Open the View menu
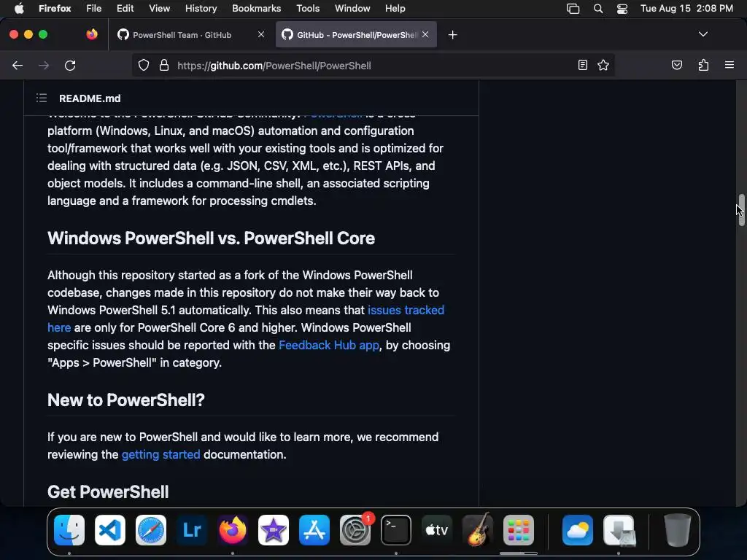747x560 pixels. 159,8
